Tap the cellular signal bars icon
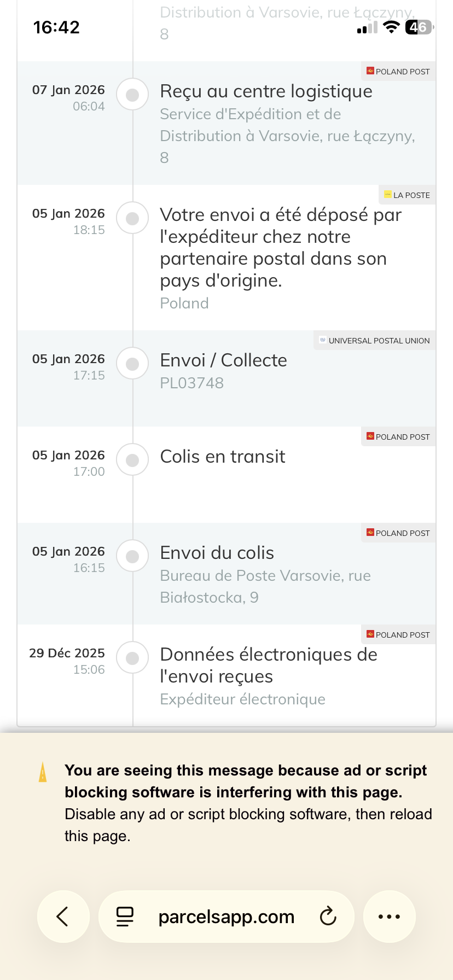 tap(367, 28)
